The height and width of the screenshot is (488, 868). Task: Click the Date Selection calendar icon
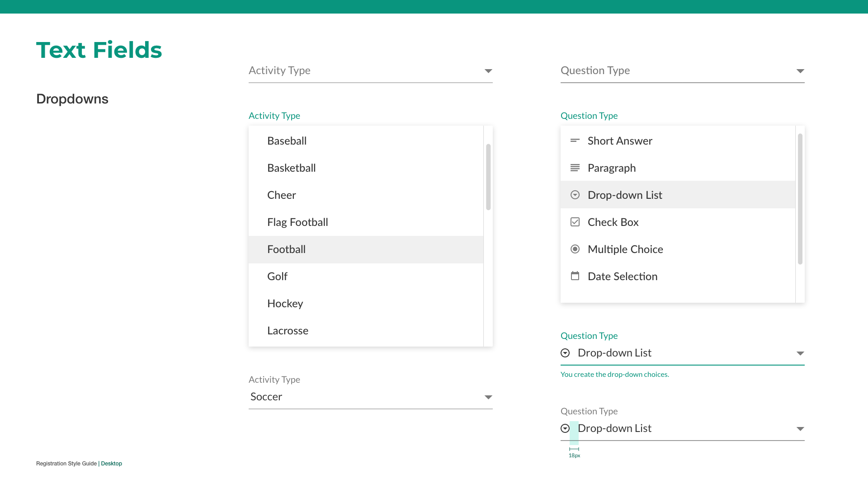click(x=575, y=276)
